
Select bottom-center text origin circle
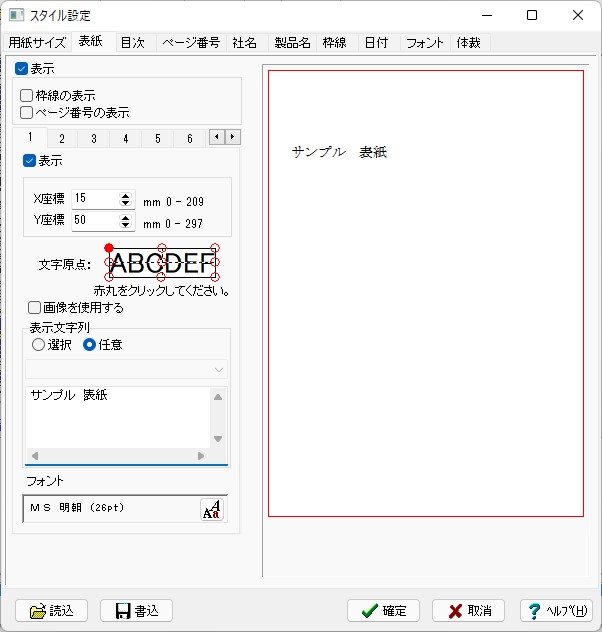(161, 277)
